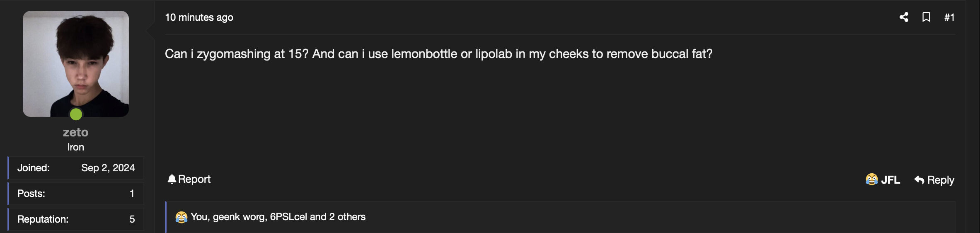
Task: Click the post text about zygomashing
Action: point(438,54)
